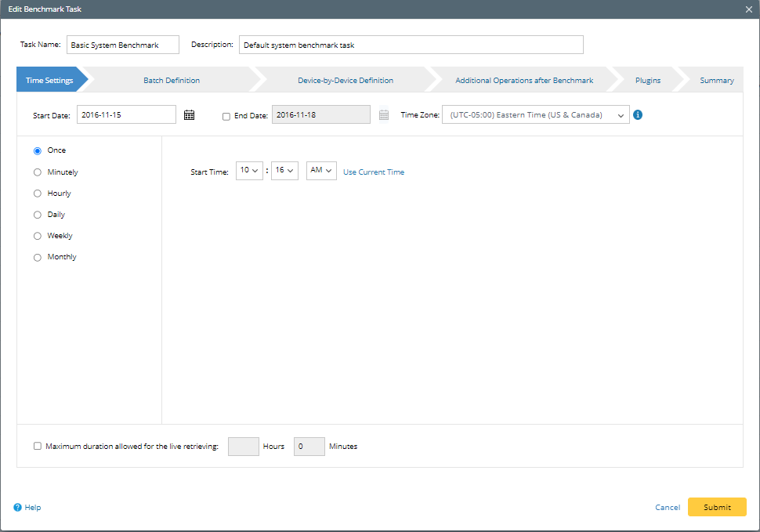Select the Monthly frequency option
This screenshot has width=760, height=532.
pos(38,257)
